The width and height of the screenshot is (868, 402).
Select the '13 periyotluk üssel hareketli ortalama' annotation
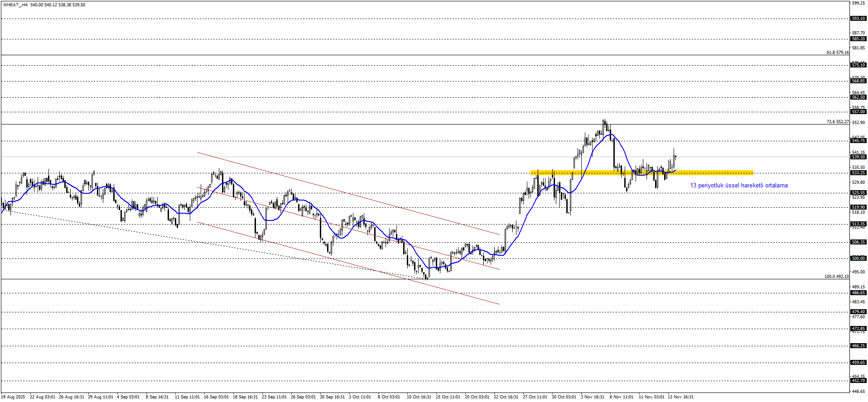click(738, 186)
